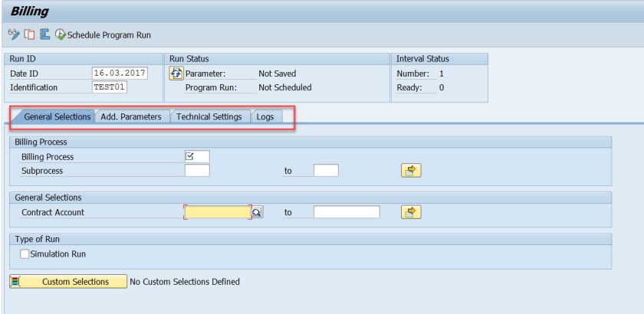Open the Add. Parameters tab
The height and width of the screenshot is (314, 644).
click(x=131, y=116)
